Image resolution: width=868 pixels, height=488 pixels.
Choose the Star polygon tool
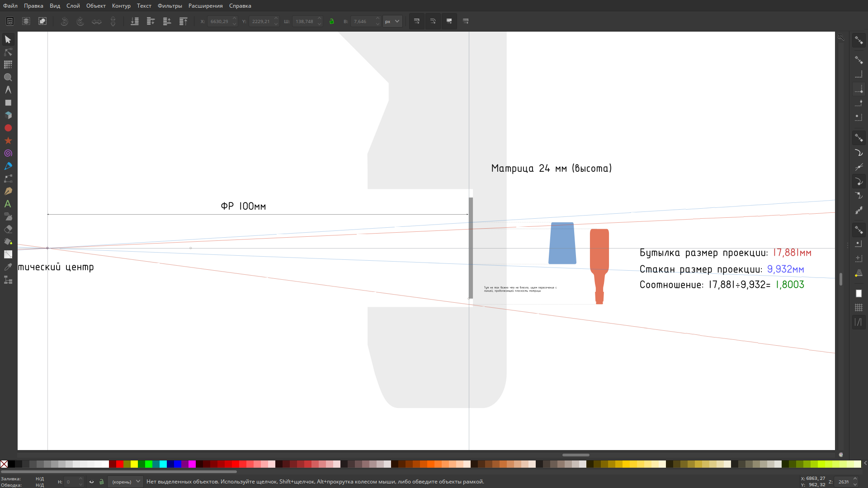[x=8, y=141]
